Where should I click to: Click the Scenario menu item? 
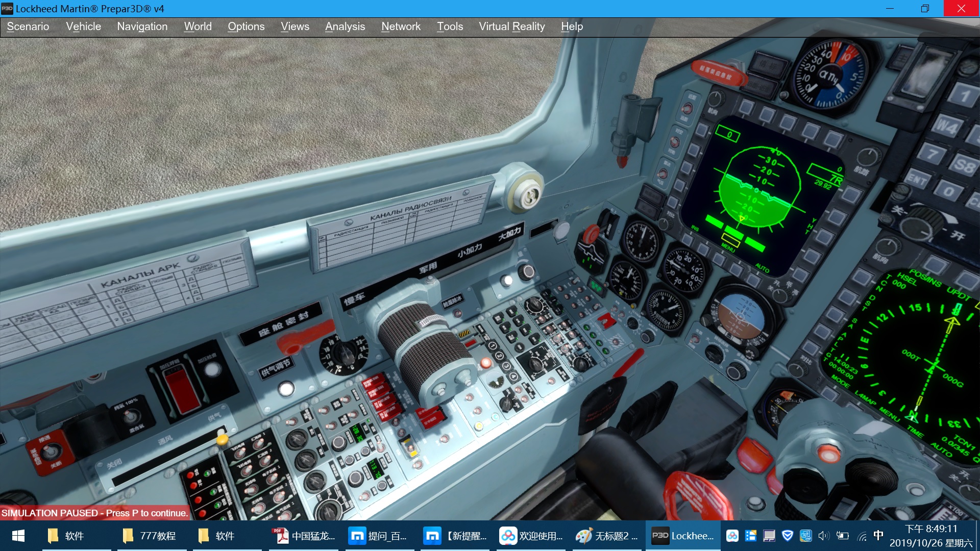pos(28,26)
